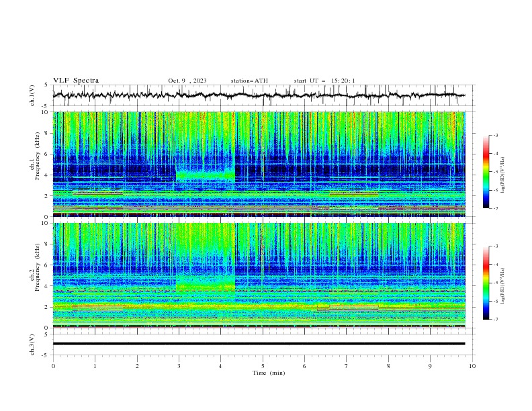Click ch.2 color bar's "-6" tick label
This screenshot has width=532, height=411.
[x=496, y=301]
